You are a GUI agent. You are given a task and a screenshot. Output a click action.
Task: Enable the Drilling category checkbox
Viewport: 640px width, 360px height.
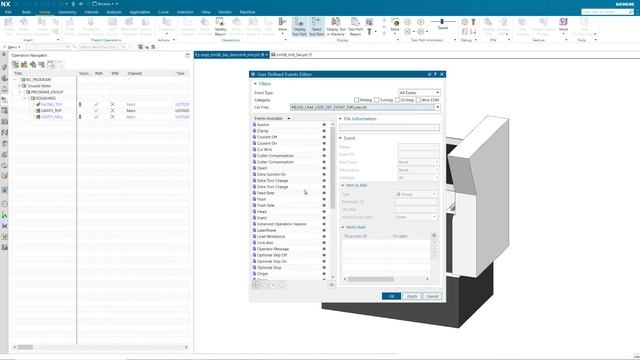point(397,100)
